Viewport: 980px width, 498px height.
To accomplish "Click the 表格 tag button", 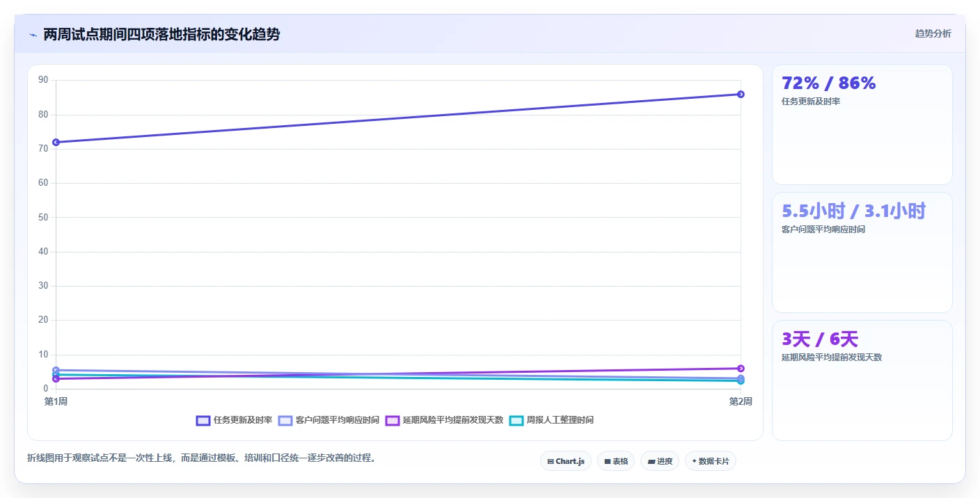I will pyautogui.click(x=616, y=461).
